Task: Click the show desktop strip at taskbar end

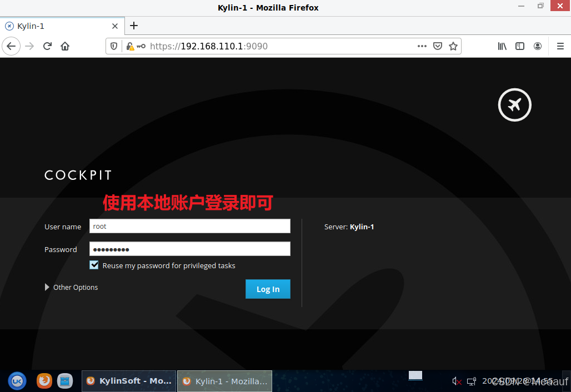Action: (567, 381)
